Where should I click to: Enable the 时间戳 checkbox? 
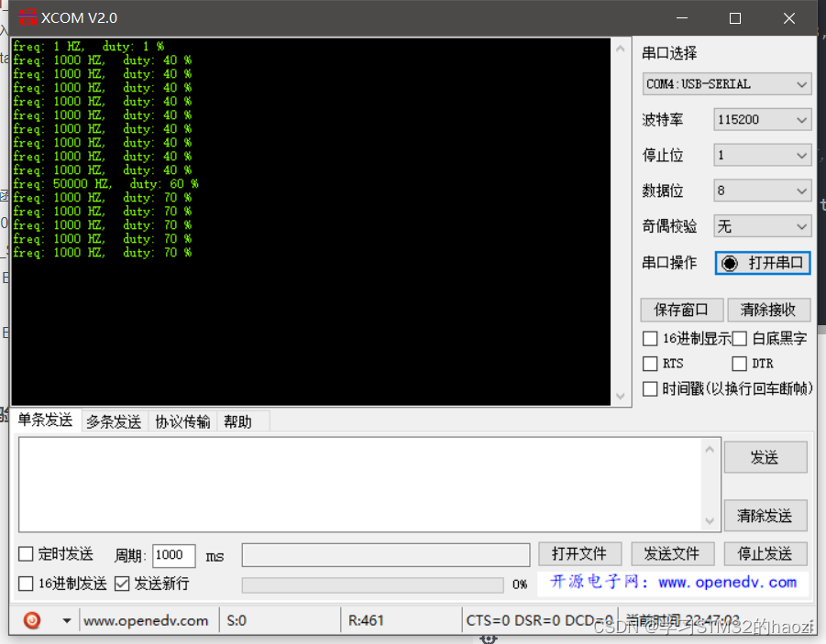pyautogui.click(x=650, y=388)
